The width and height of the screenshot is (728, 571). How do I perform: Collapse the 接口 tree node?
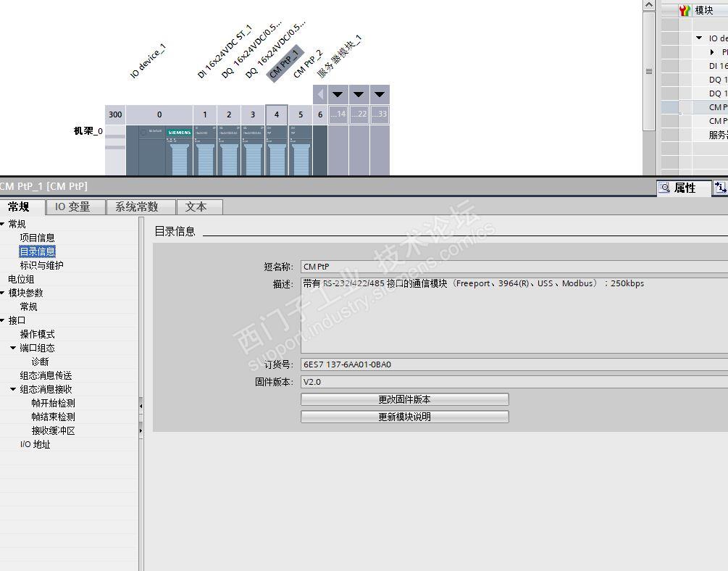point(2,320)
